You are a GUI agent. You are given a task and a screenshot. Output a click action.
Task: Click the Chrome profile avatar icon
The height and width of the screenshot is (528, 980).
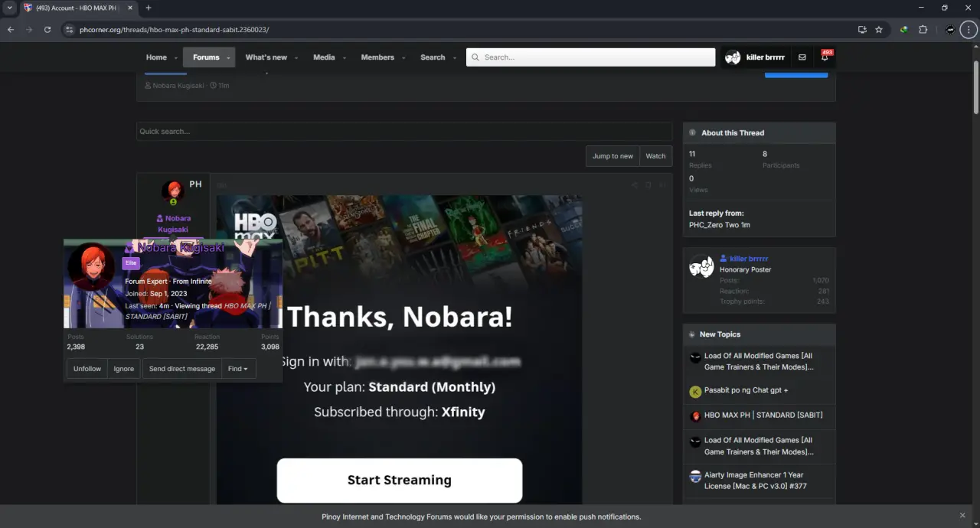click(950, 29)
